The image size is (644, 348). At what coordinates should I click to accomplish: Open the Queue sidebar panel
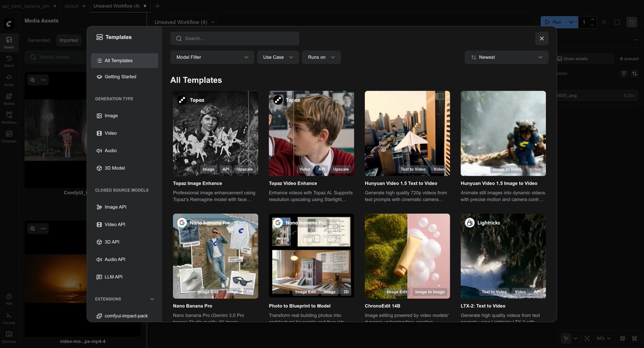(x=9, y=61)
